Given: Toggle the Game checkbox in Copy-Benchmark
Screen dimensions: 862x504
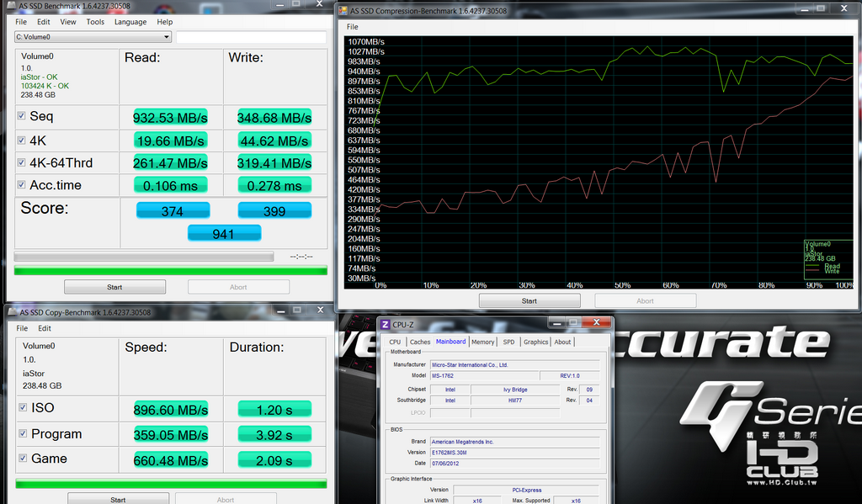Looking at the screenshot, I should tap(23, 458).
